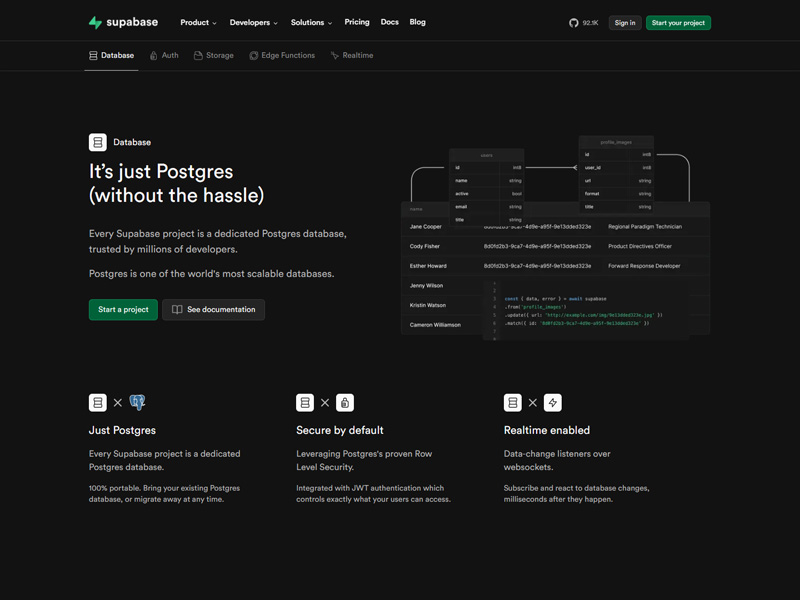This screenshot has height=600, width=800.
Task: Expand the Developers dropdown menu
Action: point(253,22)
